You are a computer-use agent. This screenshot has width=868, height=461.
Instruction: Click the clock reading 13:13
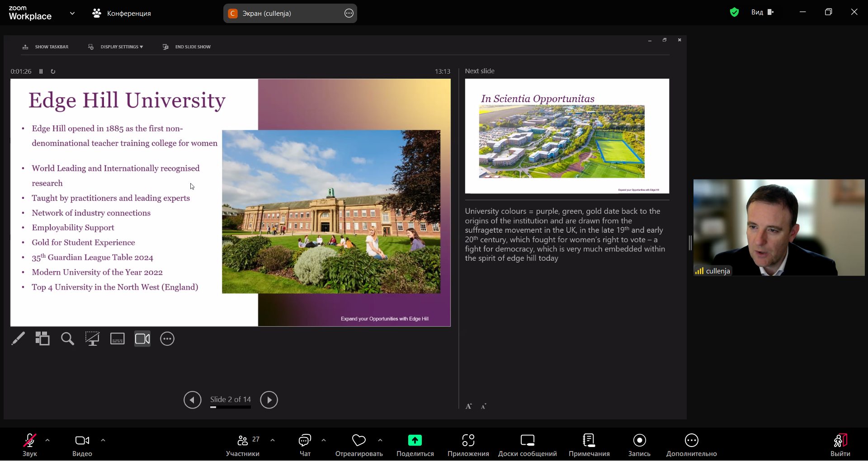443,71
